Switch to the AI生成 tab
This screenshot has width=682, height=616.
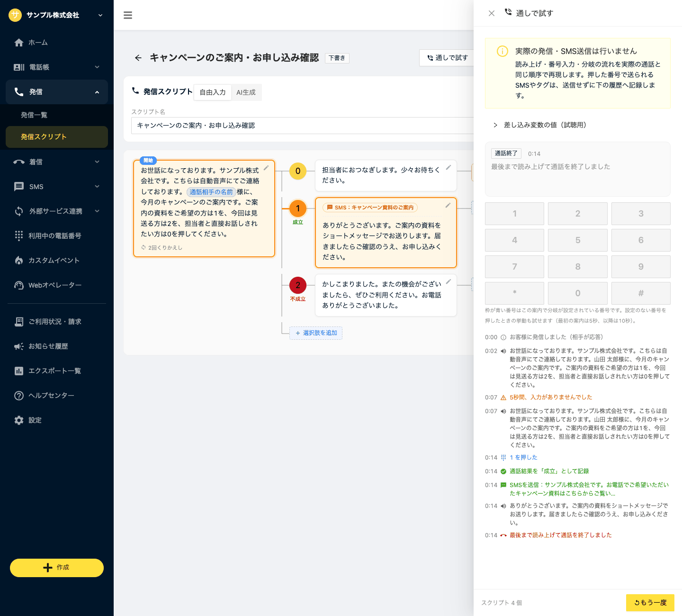(x=246, y=92)
